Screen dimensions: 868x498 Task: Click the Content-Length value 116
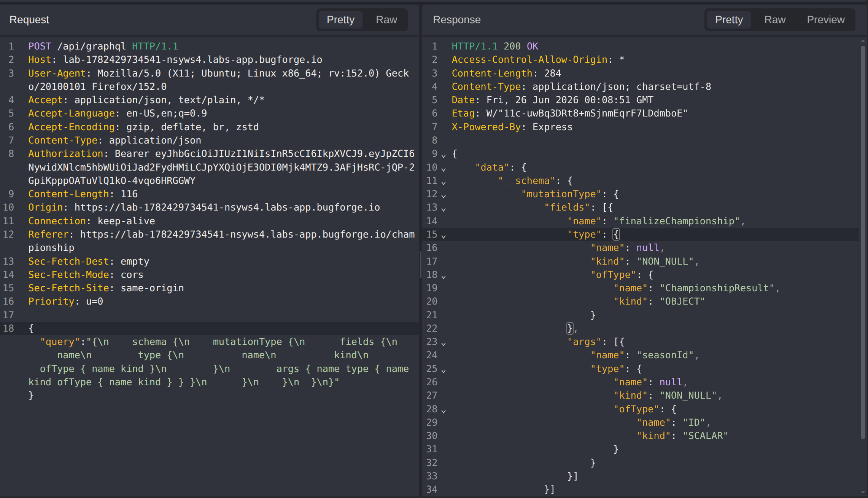129,194
